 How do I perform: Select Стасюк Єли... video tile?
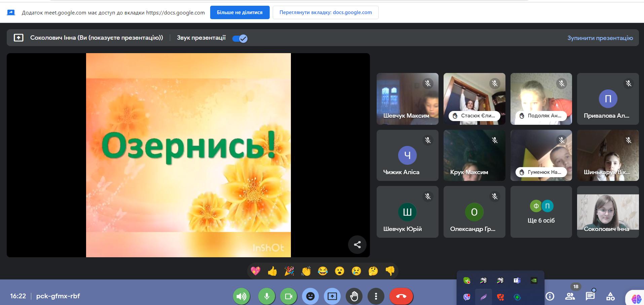pos(474,99)
